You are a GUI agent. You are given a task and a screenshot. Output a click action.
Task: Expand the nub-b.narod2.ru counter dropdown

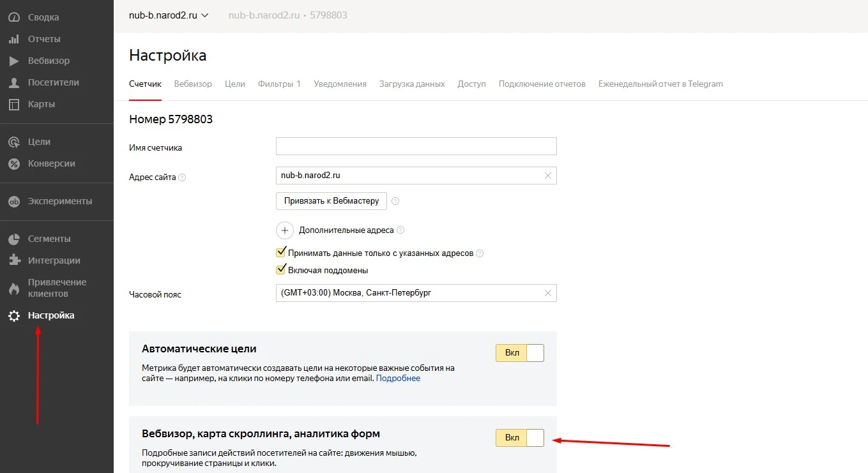pyautogui.click(x=169, y=15)
